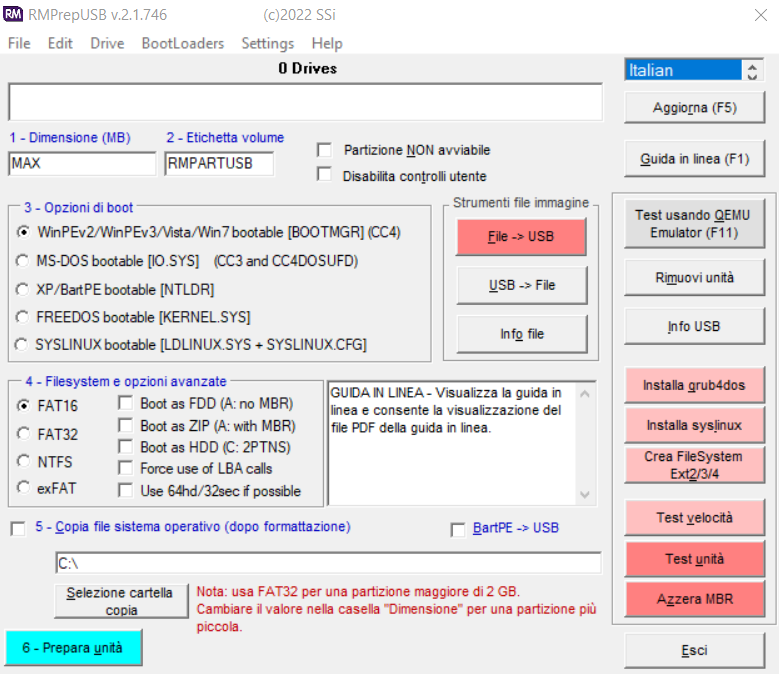Click Installa grub4dos button
The height and width of the screenshot is (674, 779).
point(694,385)
